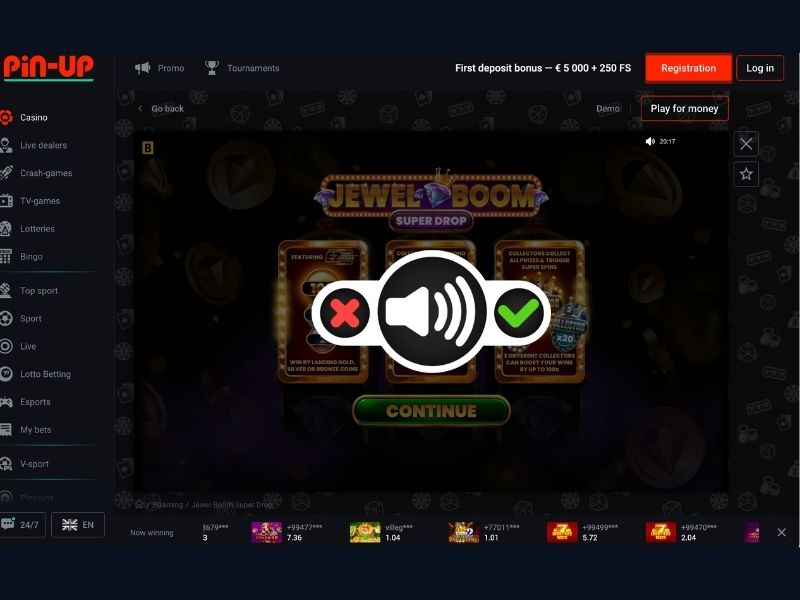Open the language selector showing EN
The image size is (800, 600).
point(77,524)
